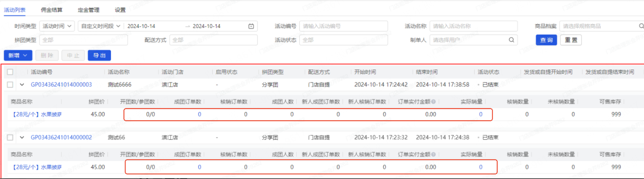Screen dimensions: 644x179
Task: Open the 自定义时间段 dropdown
Action: [100, 26]
